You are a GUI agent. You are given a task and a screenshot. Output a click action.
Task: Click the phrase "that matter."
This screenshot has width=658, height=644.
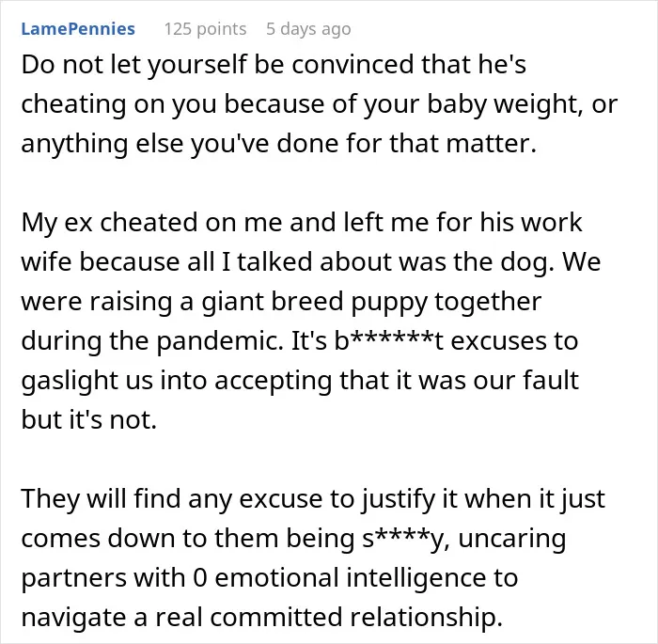pos(462,144)
